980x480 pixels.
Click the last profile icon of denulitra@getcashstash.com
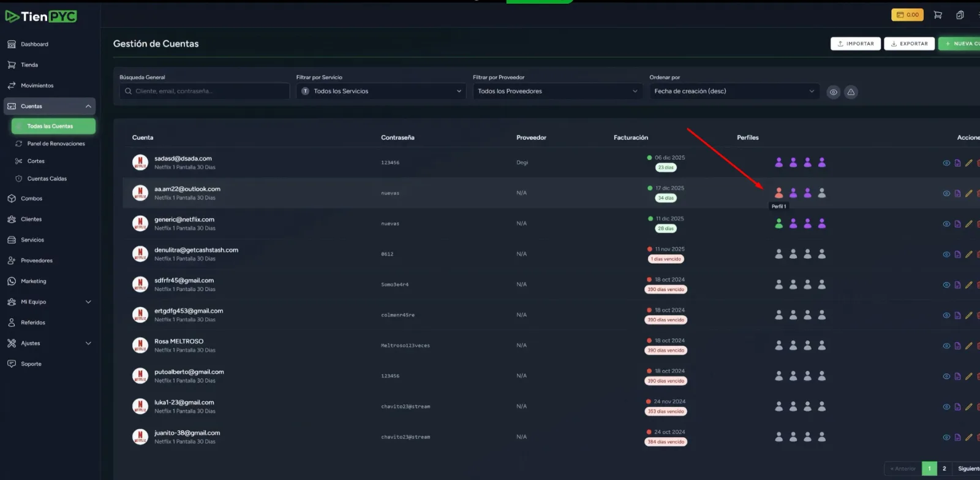point(822,254)
